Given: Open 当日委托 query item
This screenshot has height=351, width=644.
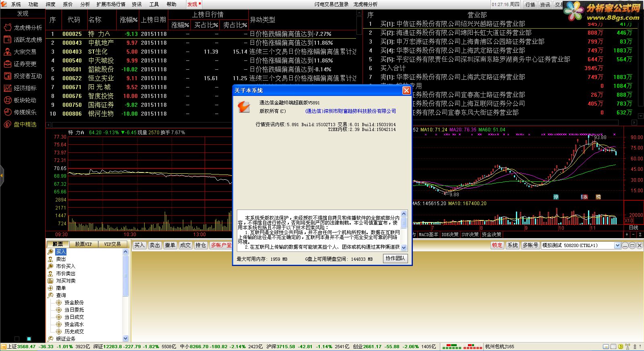Looking at the screenshot, I should click(74, 310).
